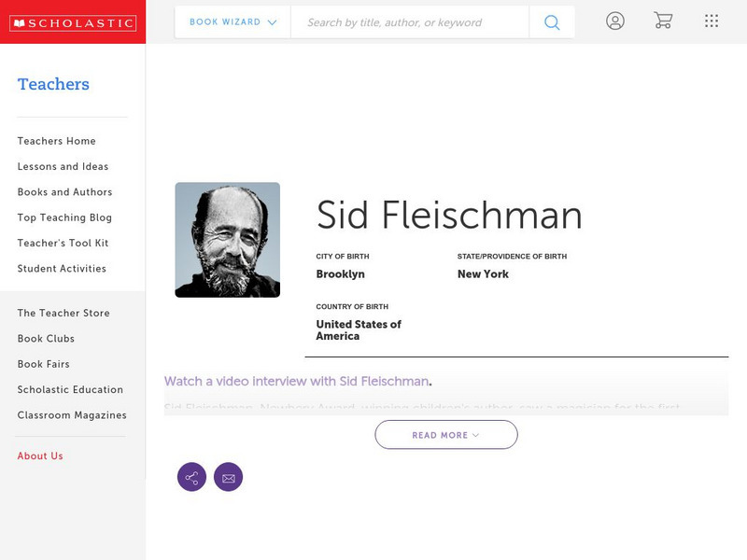The image size is (747, 560).
Task: Open Lessons and Ideas
Action: (x=62, y=166)
